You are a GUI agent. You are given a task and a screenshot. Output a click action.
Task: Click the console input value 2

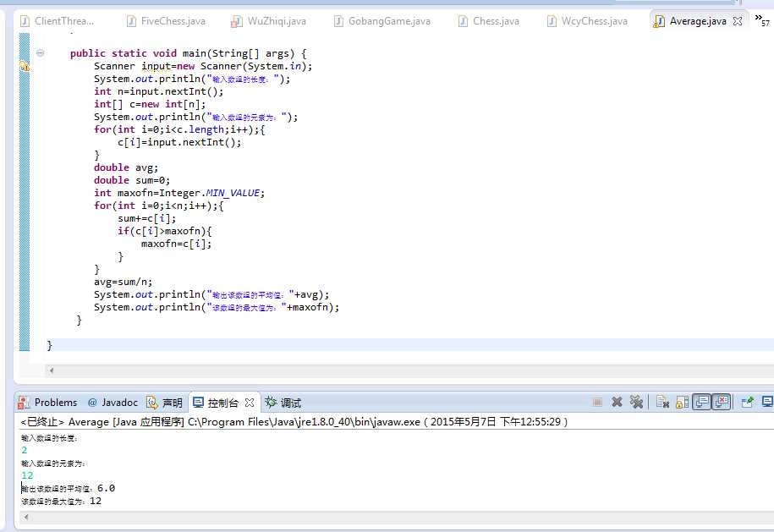tap(25, 450)
